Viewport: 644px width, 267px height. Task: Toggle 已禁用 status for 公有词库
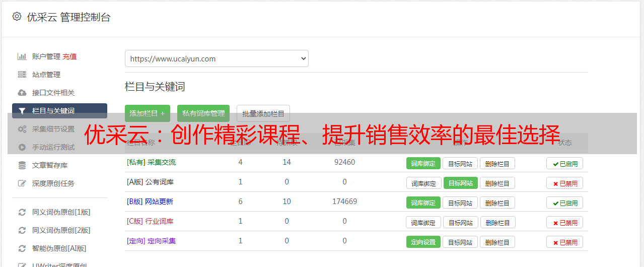pyautogui.click(x=565, y=183)
